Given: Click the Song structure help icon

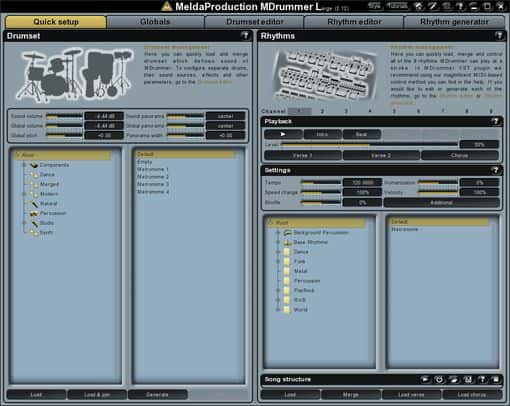Looking at the screenshot, I should (x=482, y=379).
